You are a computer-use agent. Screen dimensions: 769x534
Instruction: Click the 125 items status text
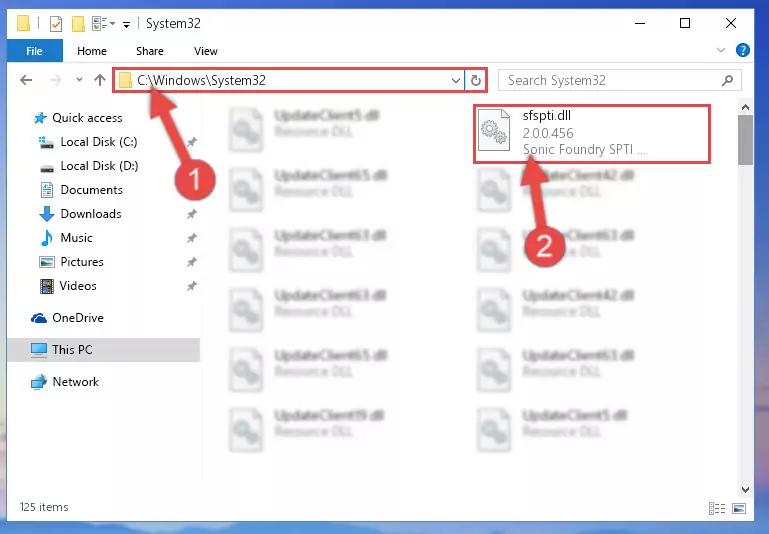[x=44, y=508]
